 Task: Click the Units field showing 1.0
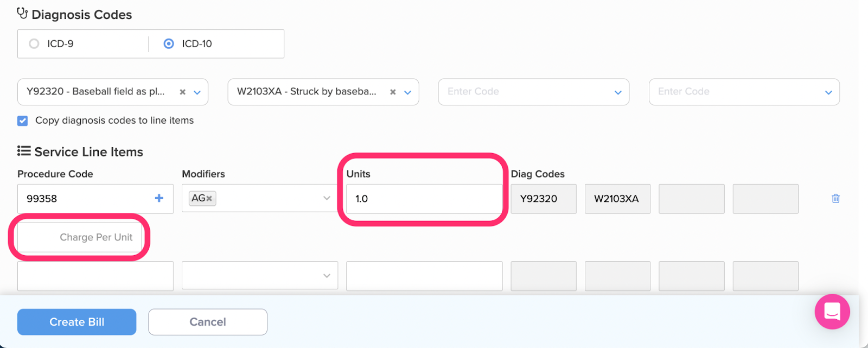click(x=424, y=198)
